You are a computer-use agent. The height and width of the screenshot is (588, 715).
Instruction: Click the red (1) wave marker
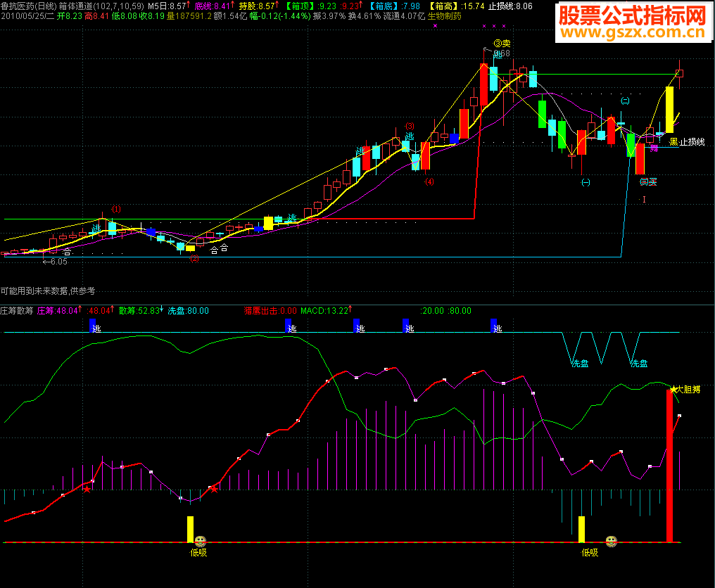(x=116, y=209)
